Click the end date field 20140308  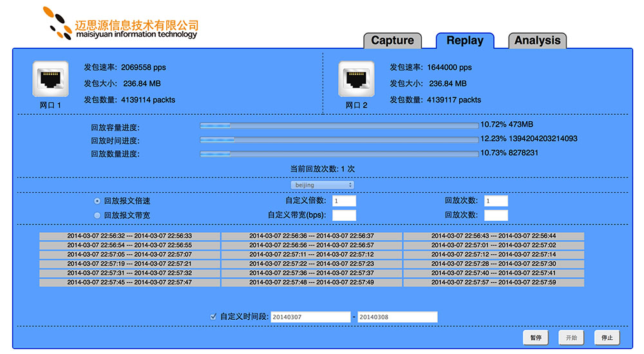397,317
